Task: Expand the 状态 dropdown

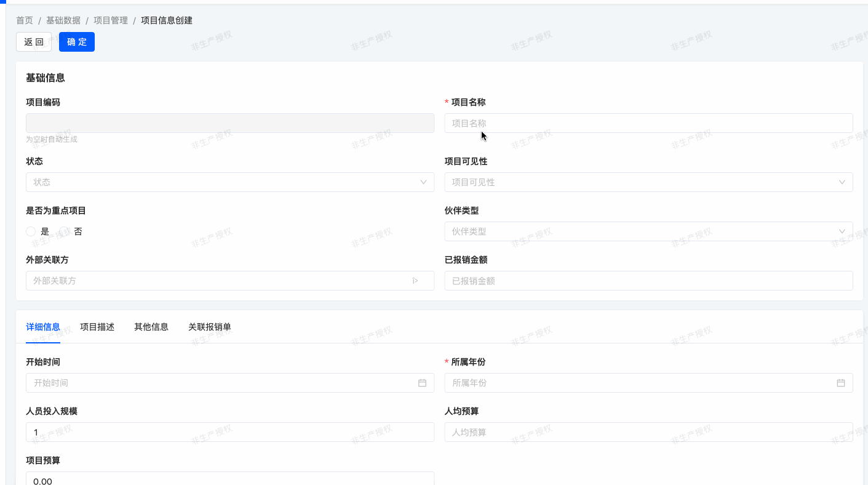Action: point(229,182)
